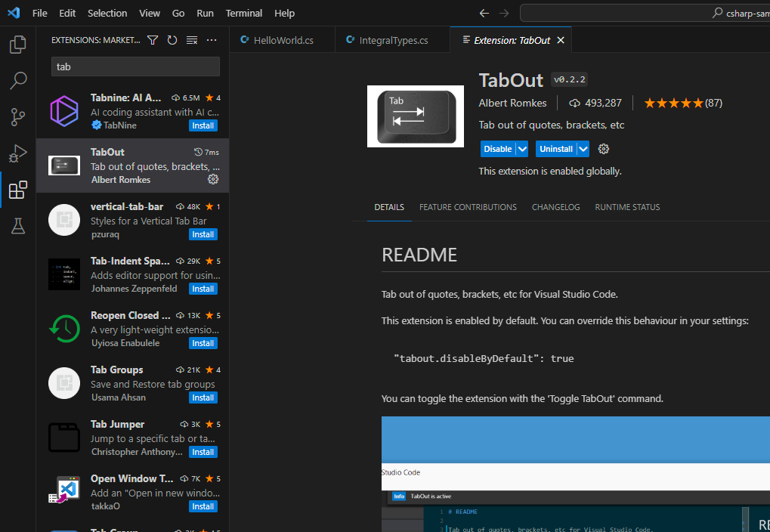Image resolution: width=770 pixels, height=532 pixels.
Task: Install the Reopen Closed extension
Action: [x=203, y=343]
